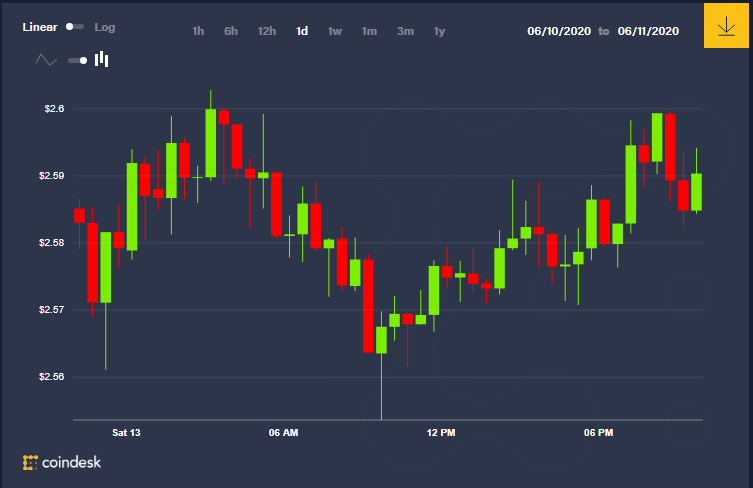Switch to the 1y time range
This screenshot has height=488, width=753.
coord(439,31)
